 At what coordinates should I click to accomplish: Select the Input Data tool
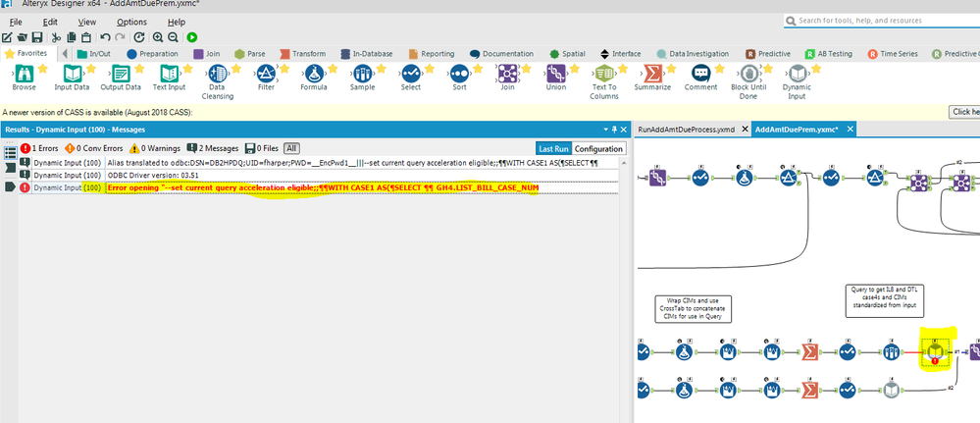point(72,78)
